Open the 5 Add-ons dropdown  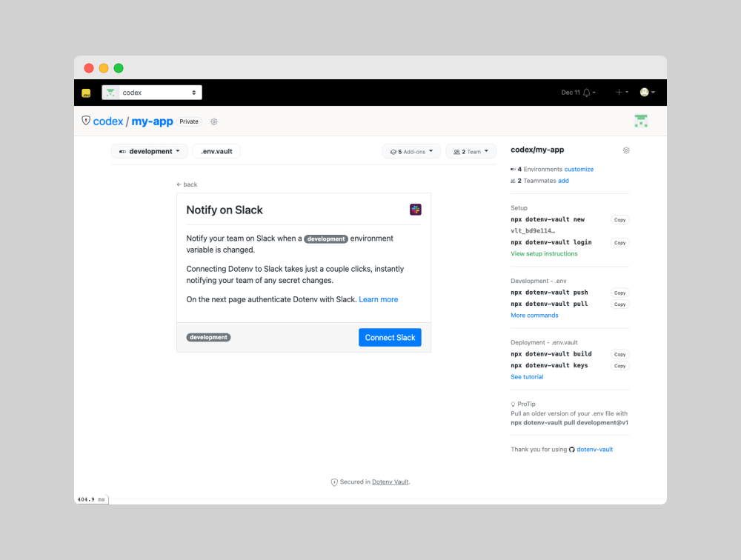(411, 152)
